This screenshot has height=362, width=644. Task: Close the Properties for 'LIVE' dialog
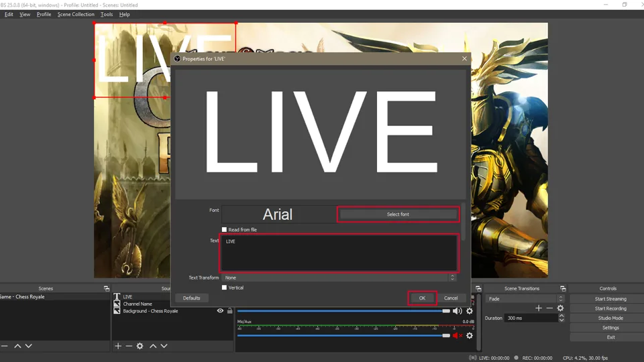point(464,59)
